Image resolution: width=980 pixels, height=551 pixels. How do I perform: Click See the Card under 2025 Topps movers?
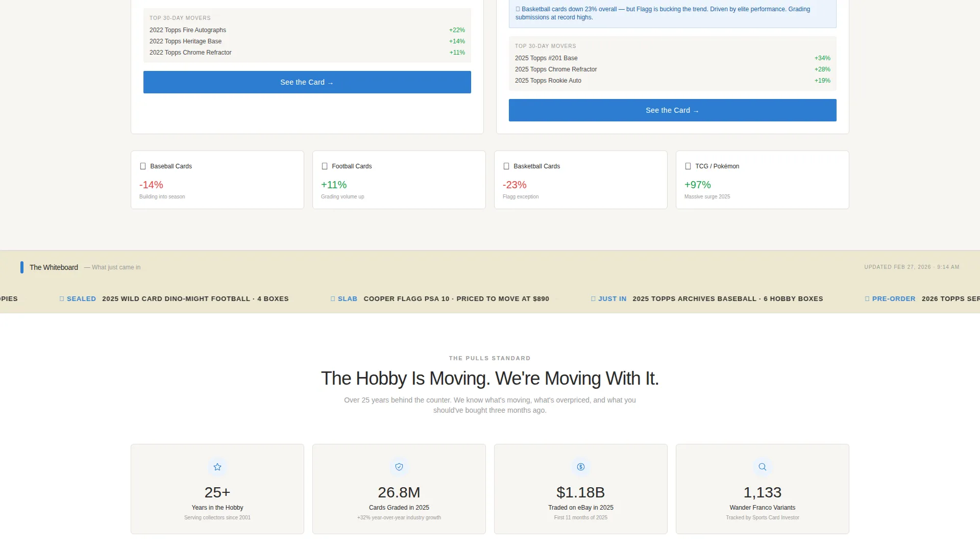tap(673, 110)
